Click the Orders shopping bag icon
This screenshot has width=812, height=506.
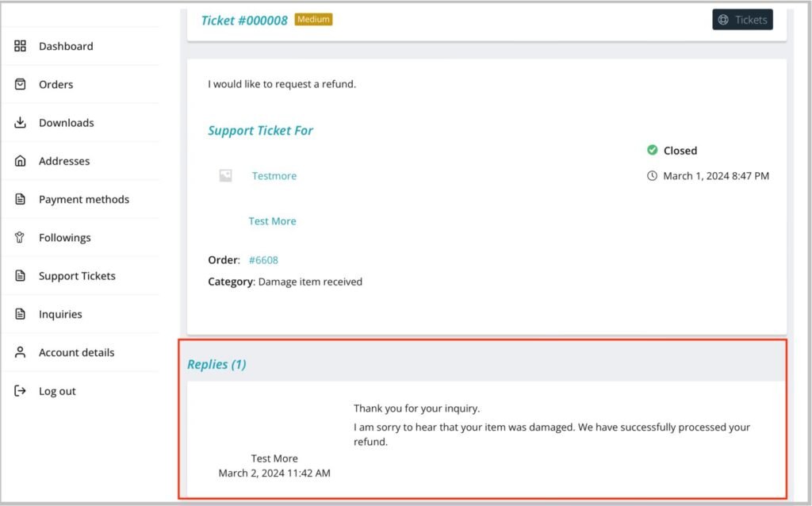tap(21, 84)
